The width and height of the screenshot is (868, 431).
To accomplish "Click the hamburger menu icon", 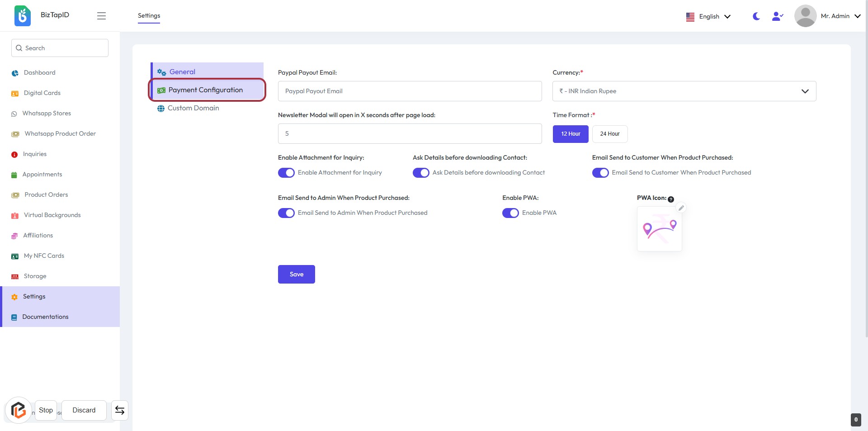I will 101,16.
